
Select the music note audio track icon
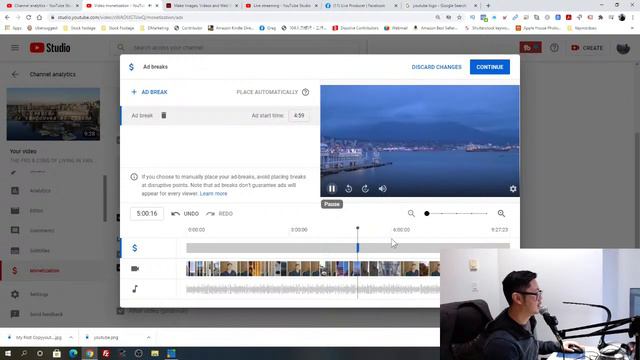(x=135, y=289)
